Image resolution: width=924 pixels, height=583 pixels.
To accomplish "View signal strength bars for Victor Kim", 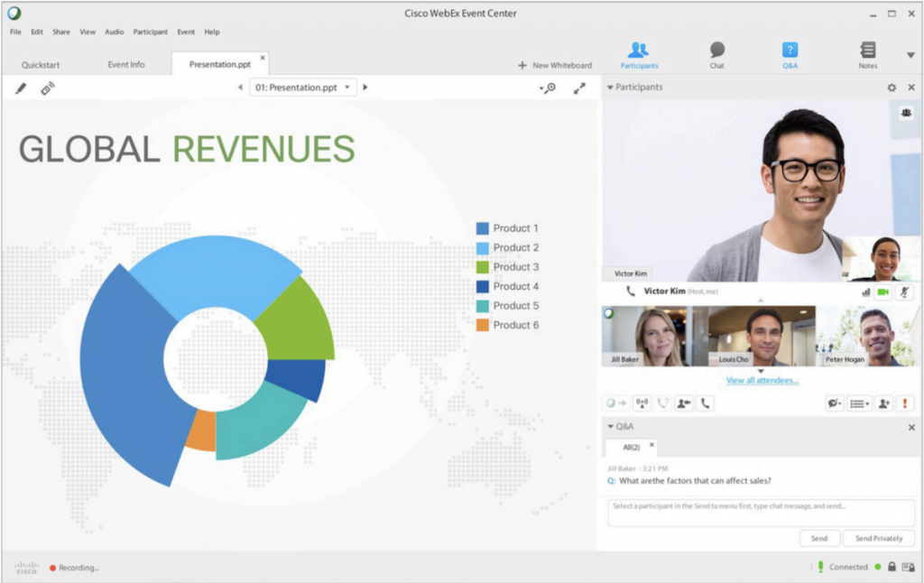I will (865, 291).
